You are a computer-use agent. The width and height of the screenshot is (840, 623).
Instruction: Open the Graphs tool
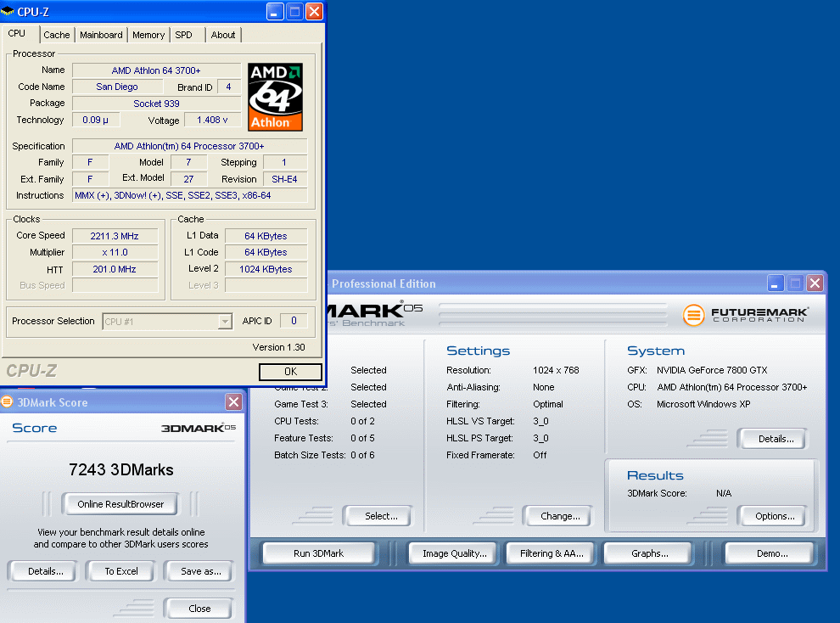649,553
